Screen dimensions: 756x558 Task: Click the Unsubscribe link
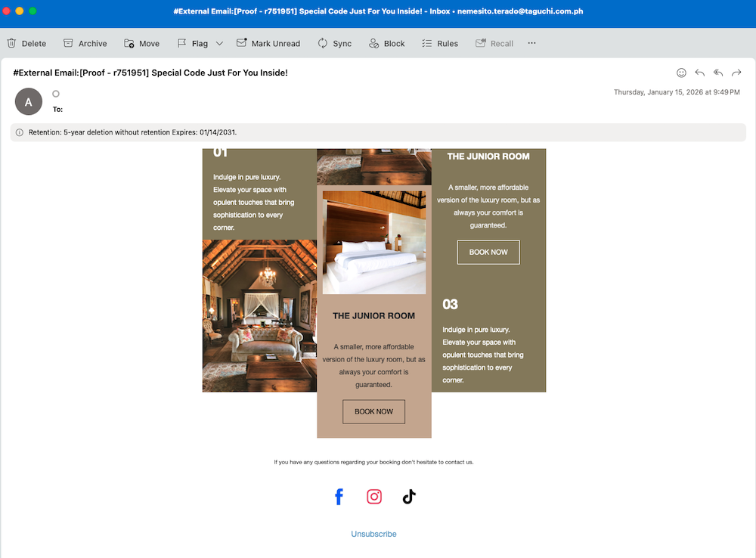point(373,534)
